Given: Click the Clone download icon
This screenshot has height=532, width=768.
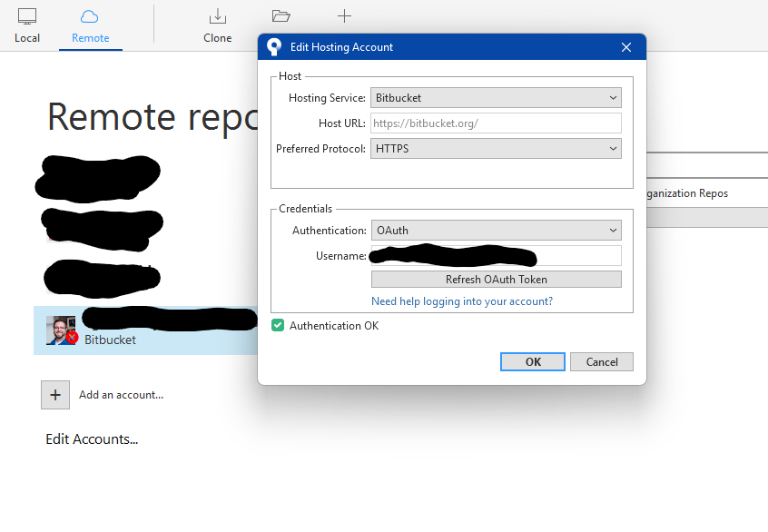Looking at the screenshot, I should (x=218, y=16).
